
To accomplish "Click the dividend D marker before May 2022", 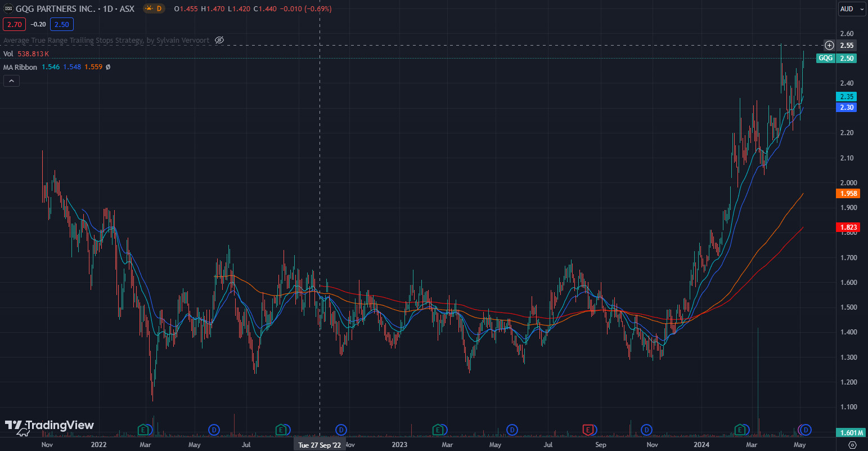I will [214, 430].
